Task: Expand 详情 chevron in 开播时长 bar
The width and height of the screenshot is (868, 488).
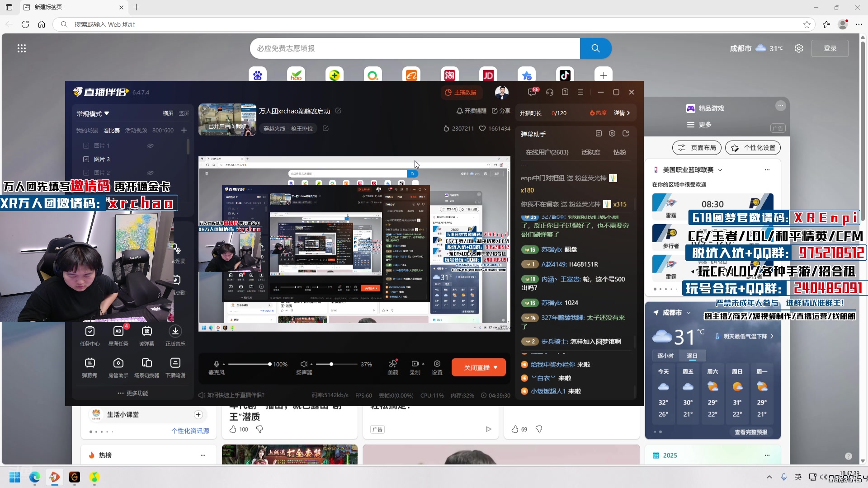Action: 628,113
